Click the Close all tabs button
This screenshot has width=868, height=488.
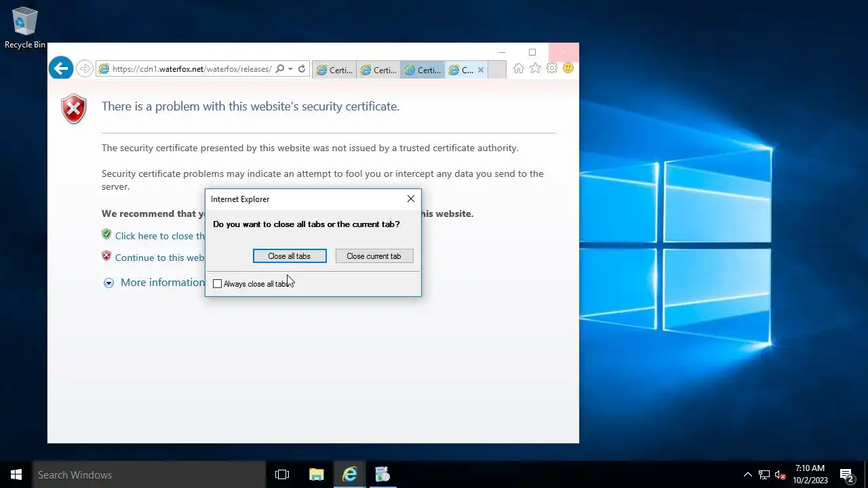[290, 256]
